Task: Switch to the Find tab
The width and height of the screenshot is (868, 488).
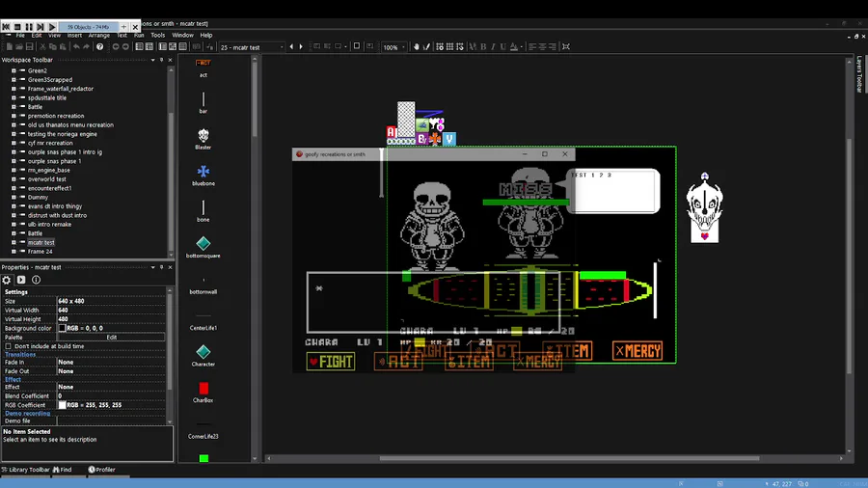Action: [x=63, y=470]
